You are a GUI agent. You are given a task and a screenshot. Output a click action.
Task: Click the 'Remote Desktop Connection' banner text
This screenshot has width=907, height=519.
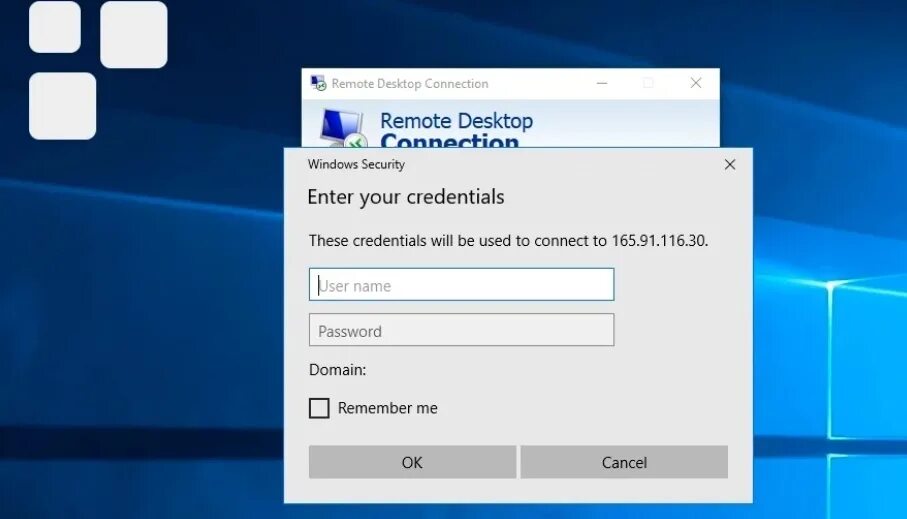coord(456,131)
